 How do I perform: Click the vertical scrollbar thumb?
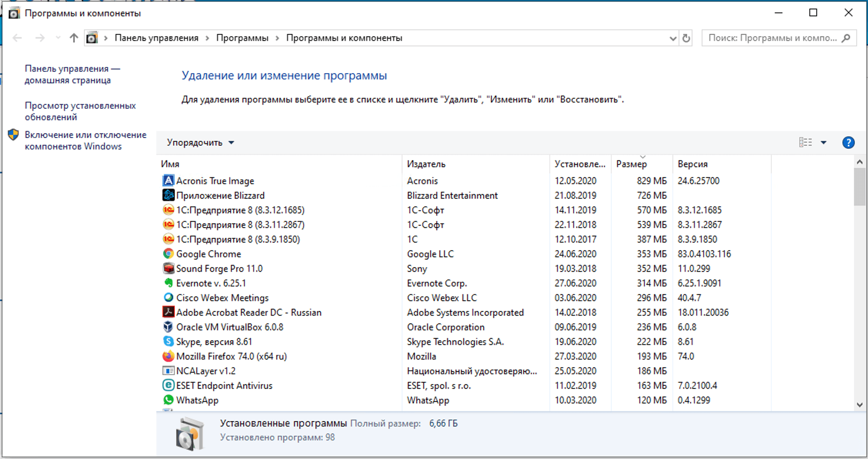pyautogui.click(x=860, y=187)
